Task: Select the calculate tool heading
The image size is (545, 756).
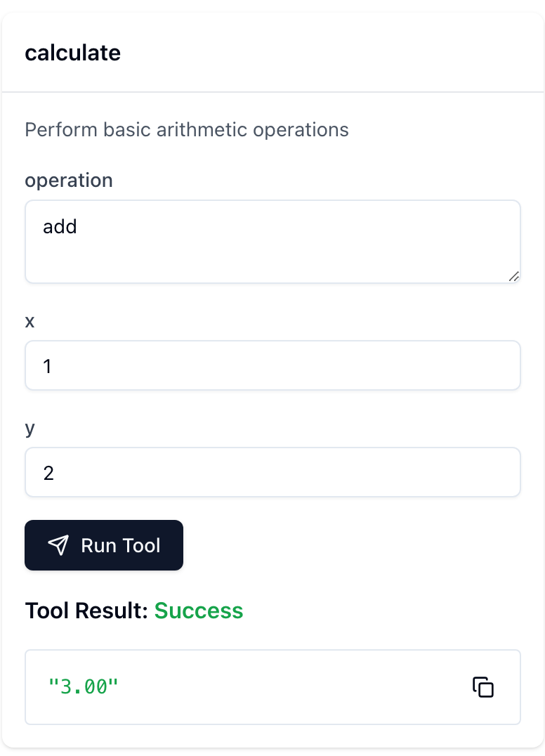Action: (73, 53)
